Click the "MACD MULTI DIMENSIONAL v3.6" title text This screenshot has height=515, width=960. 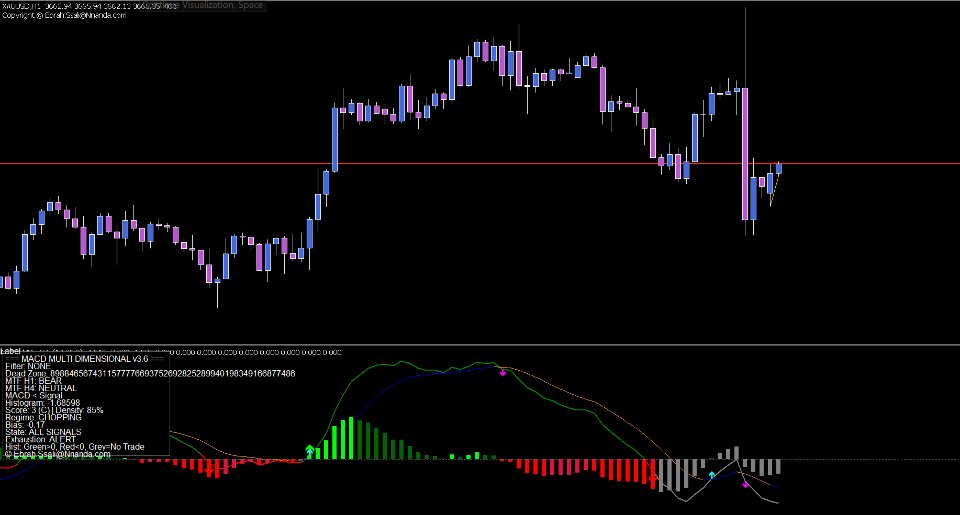tap(84, 359)
